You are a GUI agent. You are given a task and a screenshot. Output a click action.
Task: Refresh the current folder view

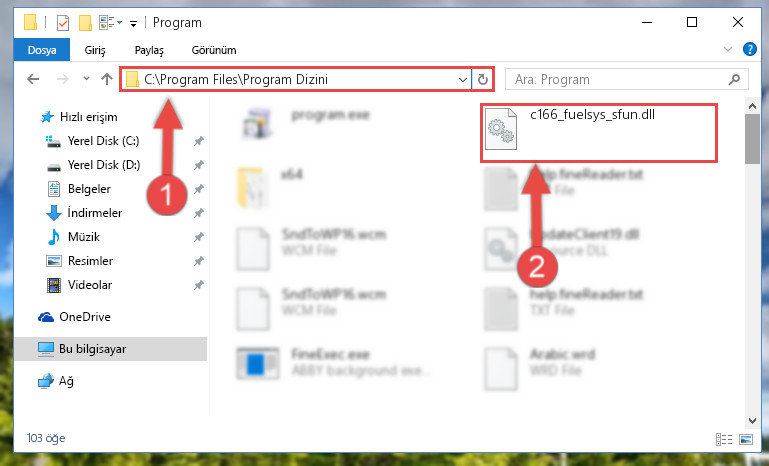coord(483,79)
